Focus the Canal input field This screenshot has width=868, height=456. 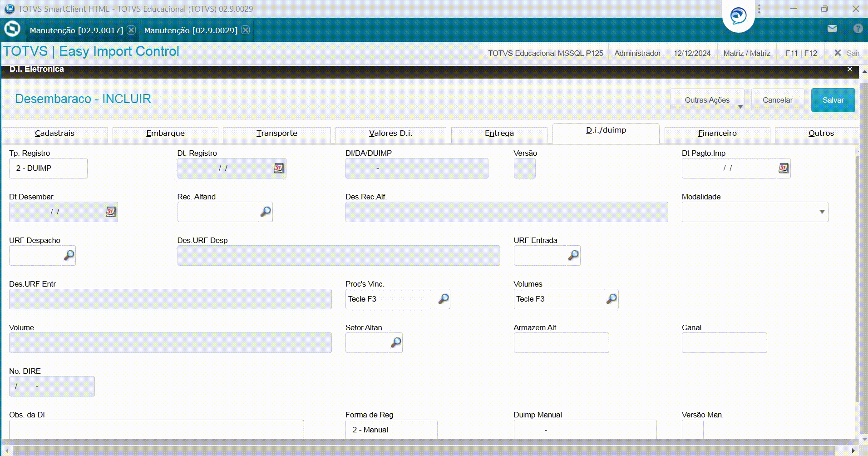pyautogui.click(x=724, y=342)
